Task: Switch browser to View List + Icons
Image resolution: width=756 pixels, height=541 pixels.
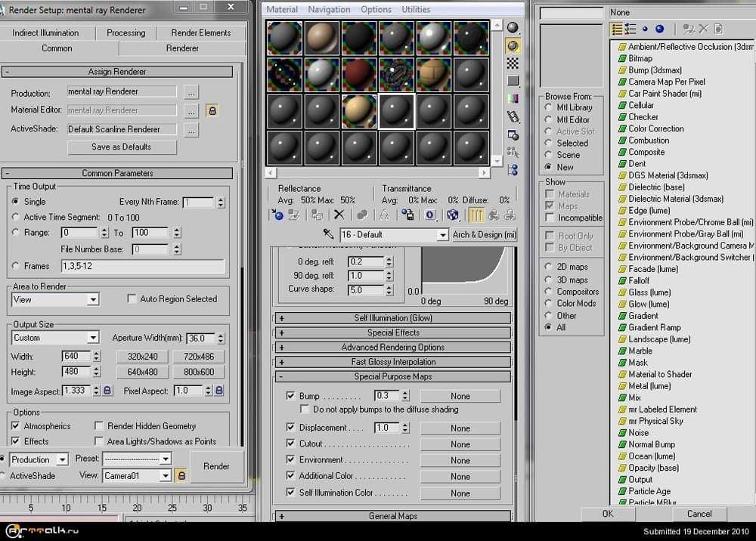Action: (x=631, y=29)
